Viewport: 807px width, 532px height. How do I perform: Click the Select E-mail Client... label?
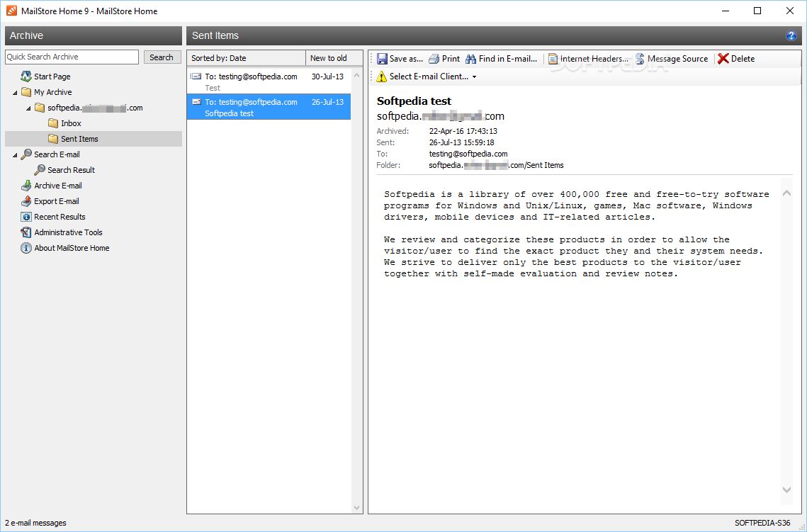tap(429, 77)
